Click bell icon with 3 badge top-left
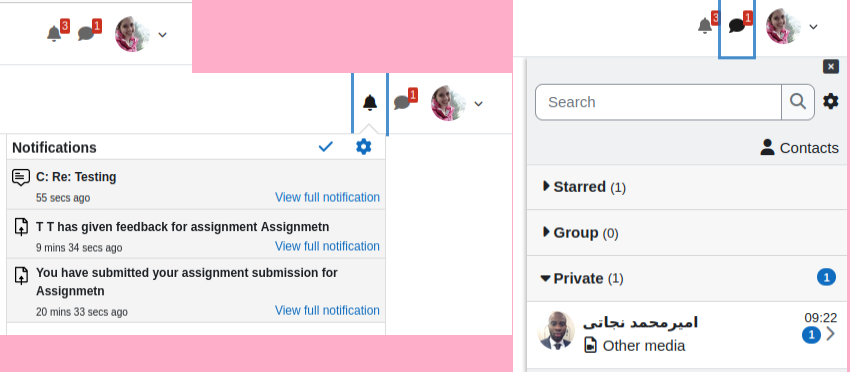This screenshot has width=850, height=372. click(x=54, y=34)
